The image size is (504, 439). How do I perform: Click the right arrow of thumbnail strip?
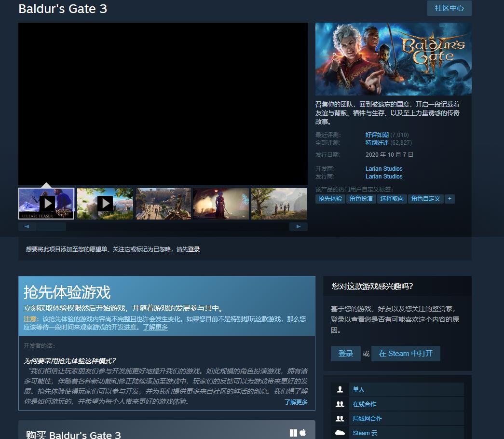point(298,226)
